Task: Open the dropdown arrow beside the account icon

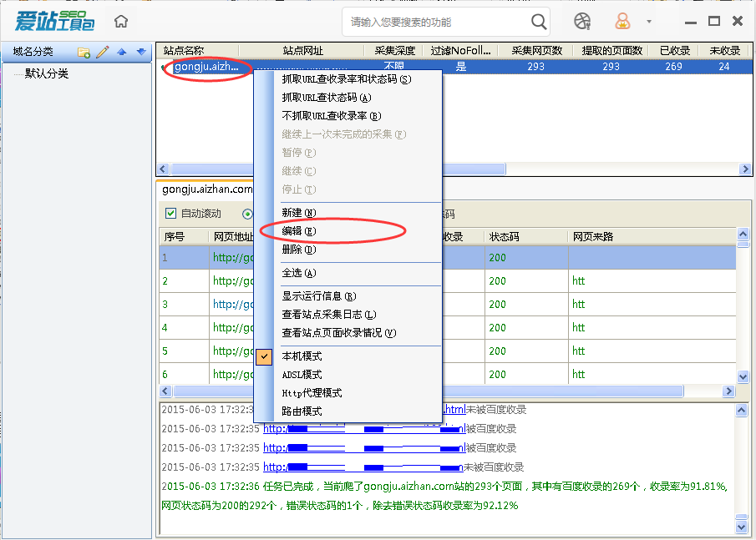Action: pos(647,22)
